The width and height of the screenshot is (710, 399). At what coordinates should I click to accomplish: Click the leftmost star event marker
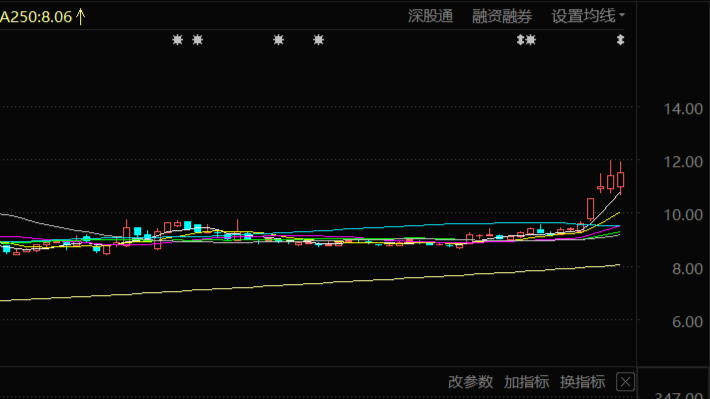click(178, 40)
